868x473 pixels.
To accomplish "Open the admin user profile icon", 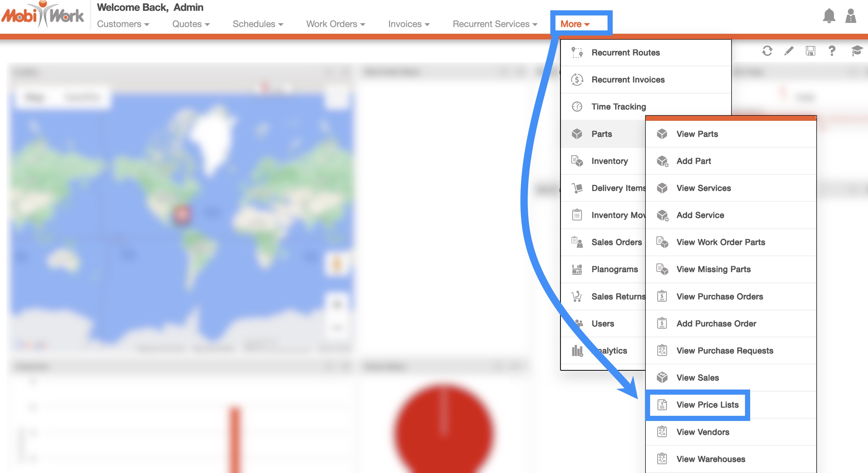I will 850,16.
